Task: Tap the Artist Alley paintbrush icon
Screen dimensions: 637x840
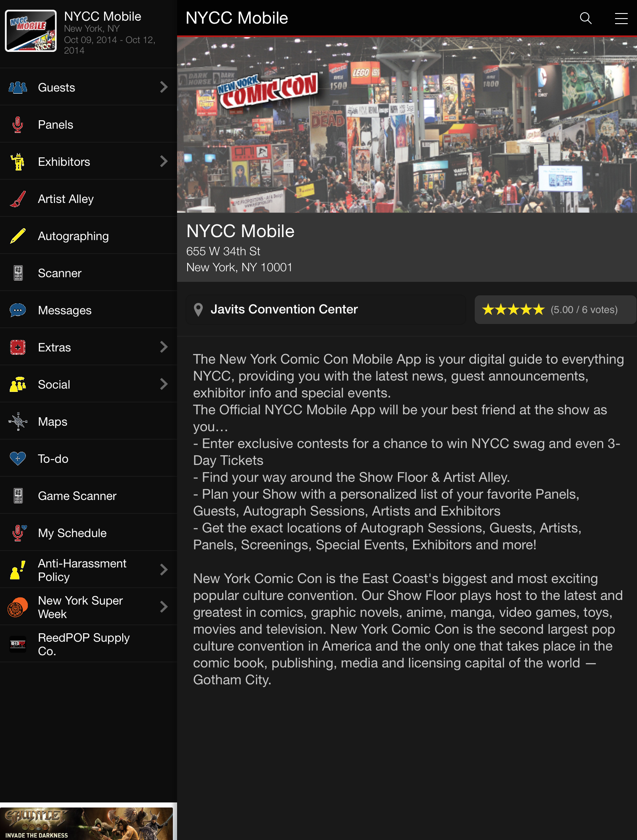Action: coord(18,199)
